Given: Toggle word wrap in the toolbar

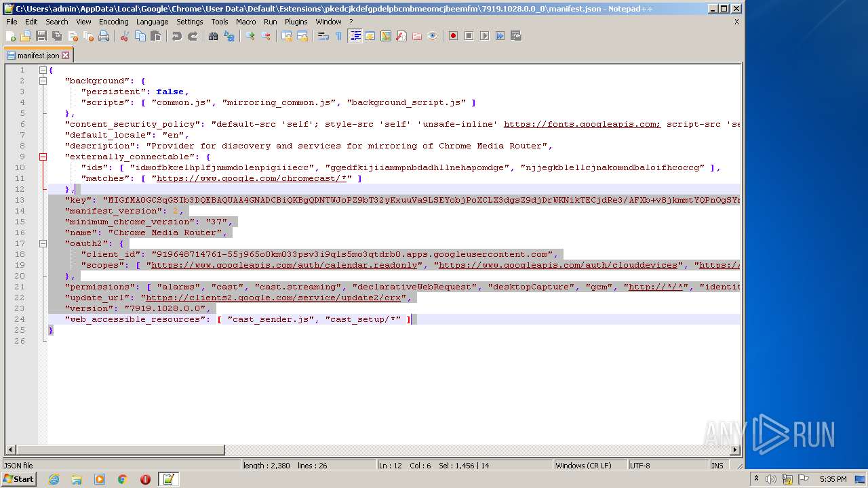Looking at the screenshot, I should [323, 36].
